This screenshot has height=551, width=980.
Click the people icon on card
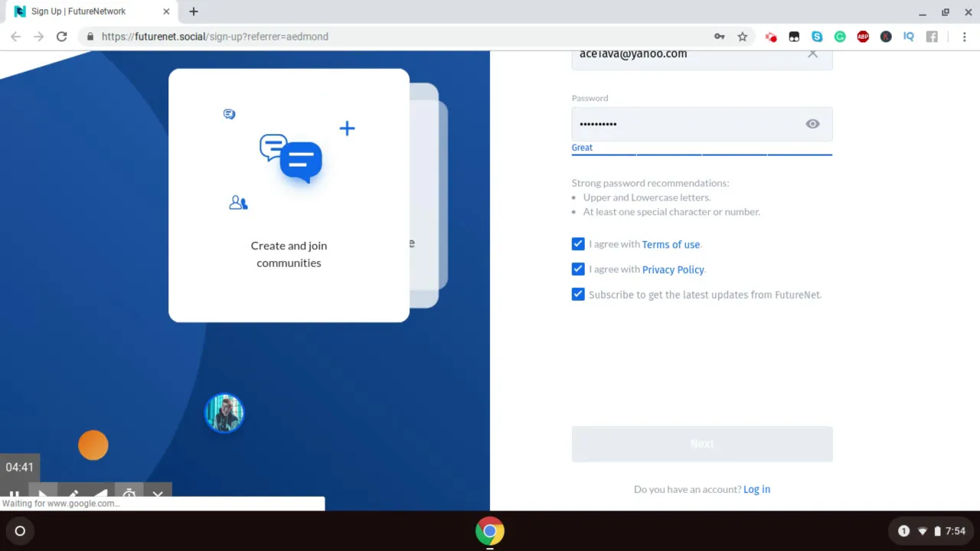tap(238, 203)
